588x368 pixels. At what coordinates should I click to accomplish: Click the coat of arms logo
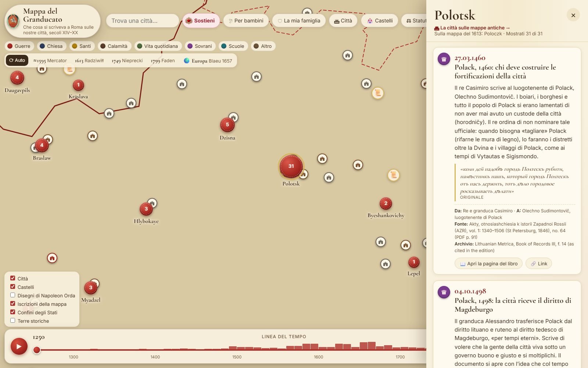coord(14,21)
